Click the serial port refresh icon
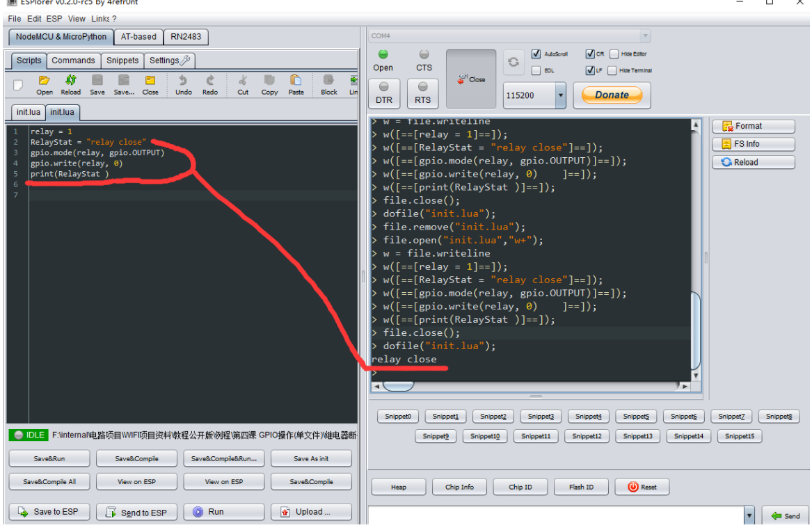Image resolution: width=812 pixels, height=530 pixels. pyautogui.click(x=514, y=62)
